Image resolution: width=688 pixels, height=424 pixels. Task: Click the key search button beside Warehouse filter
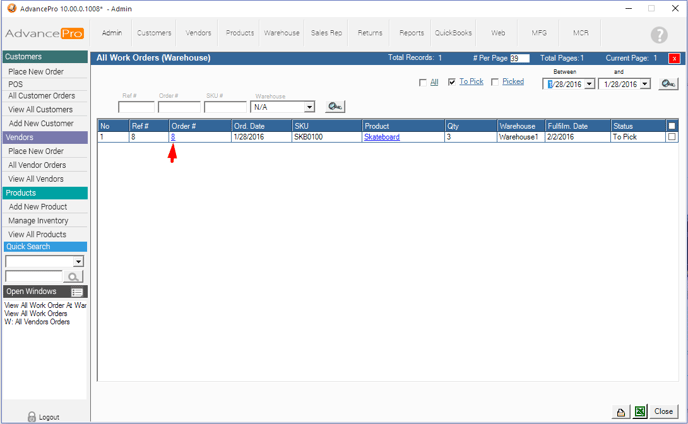coord(335,106)
